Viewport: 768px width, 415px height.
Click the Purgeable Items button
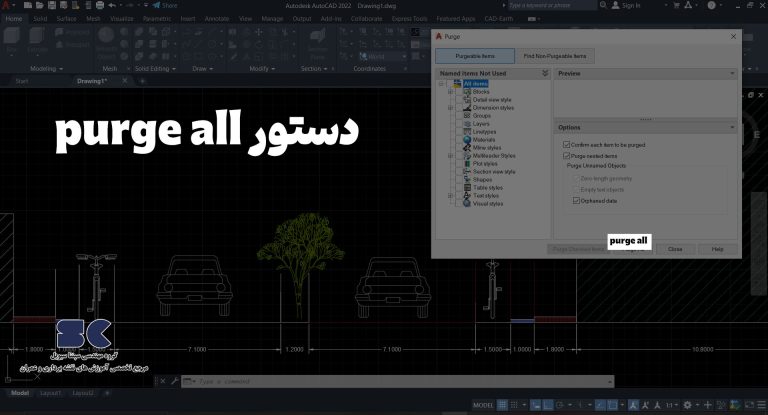(475, 56)
